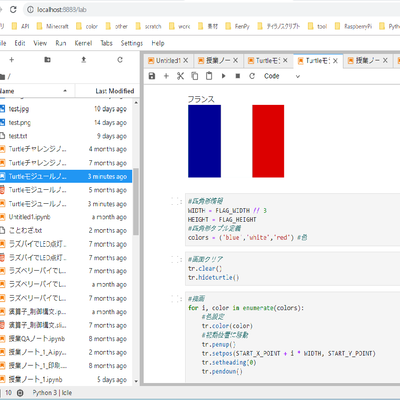The image size is (400, 400).
Task: Open the Settings menu
Action: 132,43
